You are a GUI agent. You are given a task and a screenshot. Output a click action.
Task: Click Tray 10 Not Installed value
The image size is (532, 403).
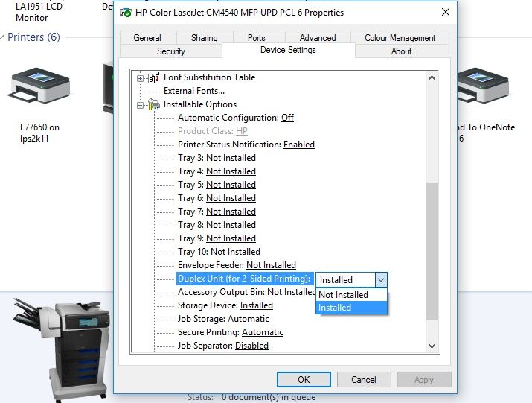pyautogui.click(x=235, y=252)
